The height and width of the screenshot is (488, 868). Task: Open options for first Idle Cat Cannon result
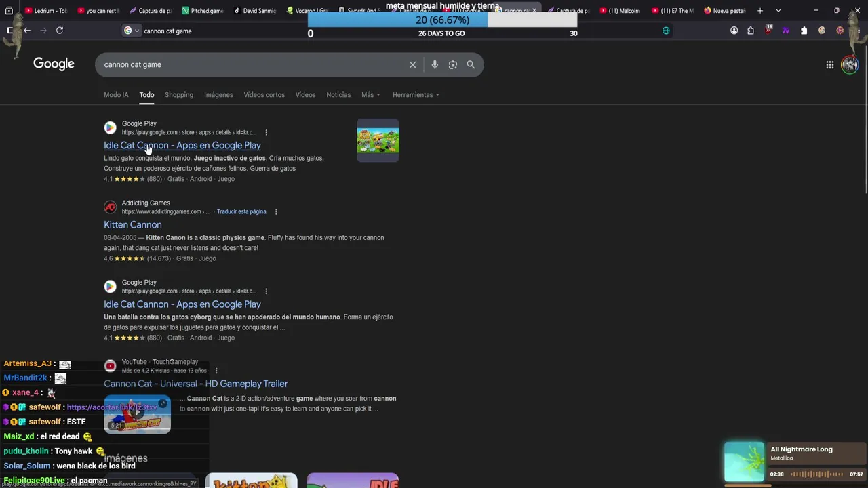[266, 132]
